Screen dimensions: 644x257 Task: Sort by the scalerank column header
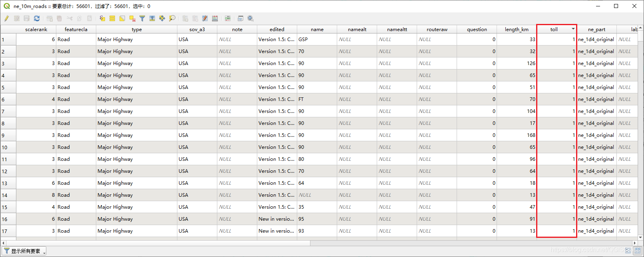tap(36, 29)
